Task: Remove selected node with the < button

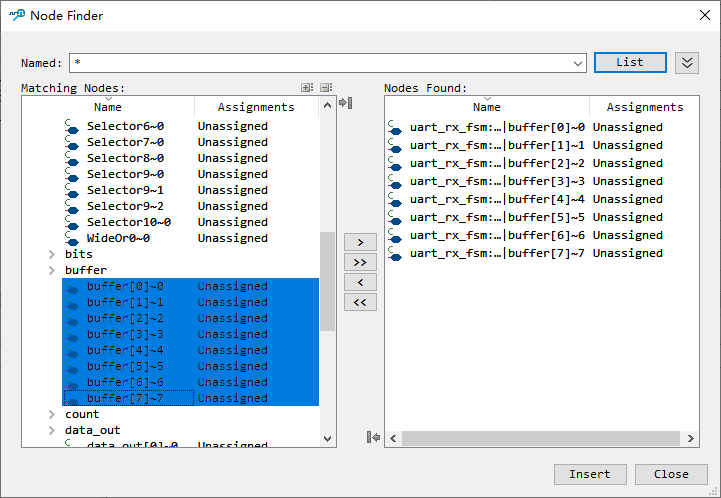Action: (x=360, y=282)
